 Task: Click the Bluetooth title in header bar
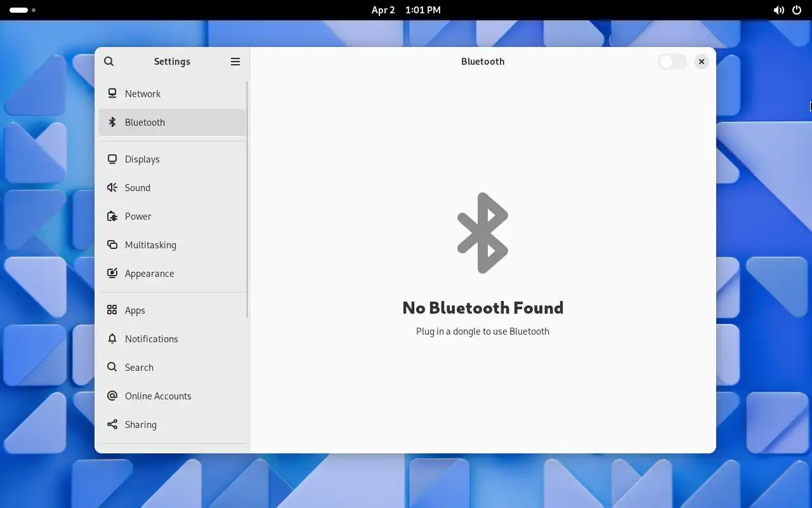click(x=483, y=62)
